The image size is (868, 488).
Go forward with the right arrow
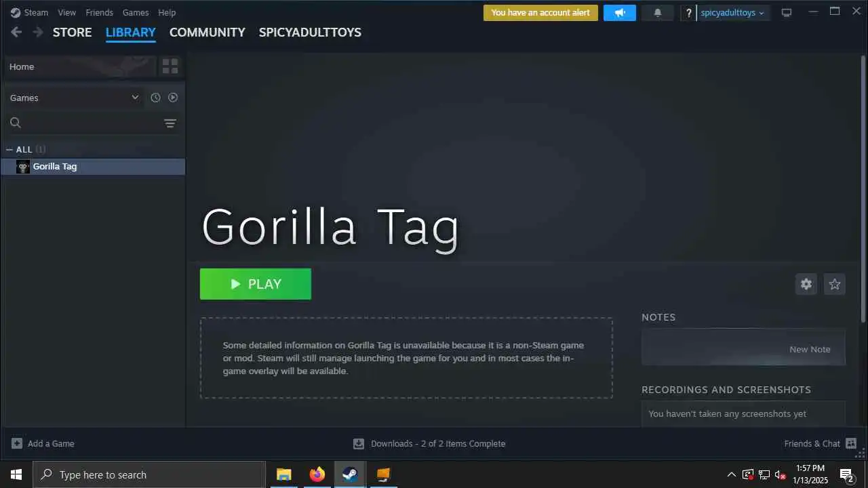[38, 32]
